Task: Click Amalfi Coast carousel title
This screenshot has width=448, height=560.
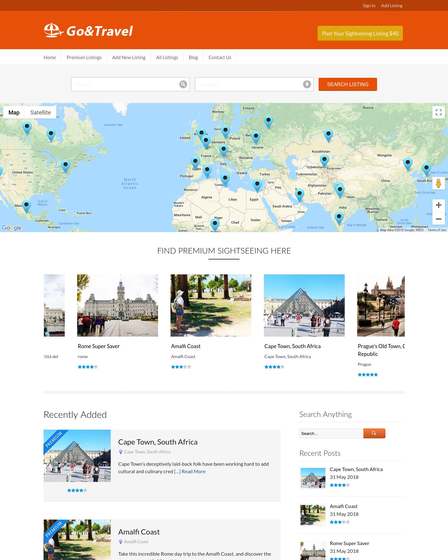Action: [x=186, y=346]
